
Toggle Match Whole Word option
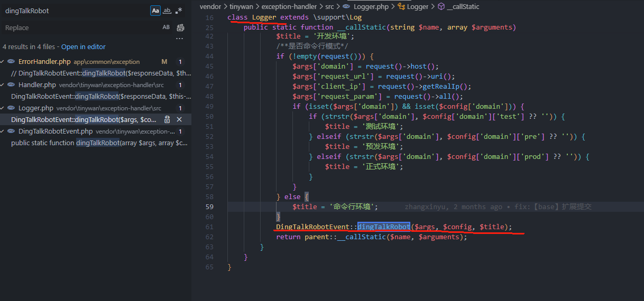(167, 11)
